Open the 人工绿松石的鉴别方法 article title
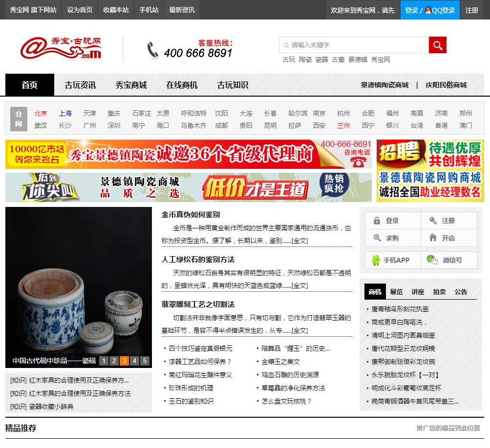The height and width of the screenshot is (448, 490). (x=198, y=260)
